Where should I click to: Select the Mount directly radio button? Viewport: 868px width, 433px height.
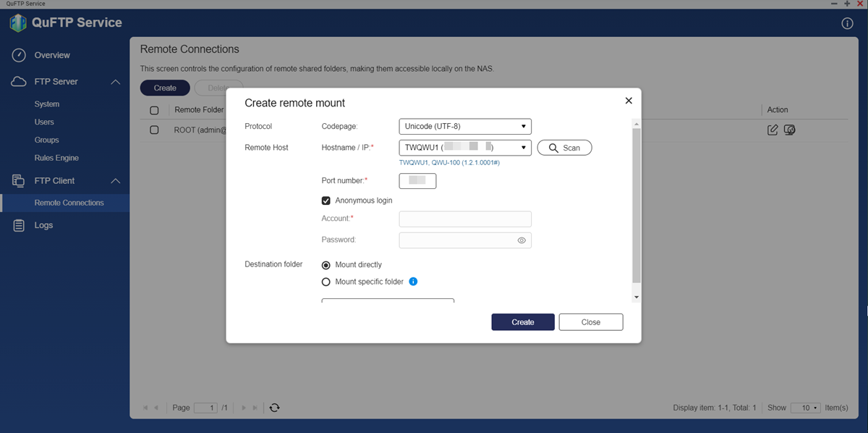326,265
